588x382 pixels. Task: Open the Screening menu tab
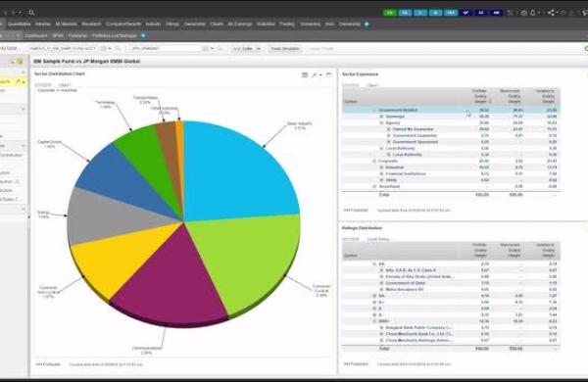[x=310, y=24]
